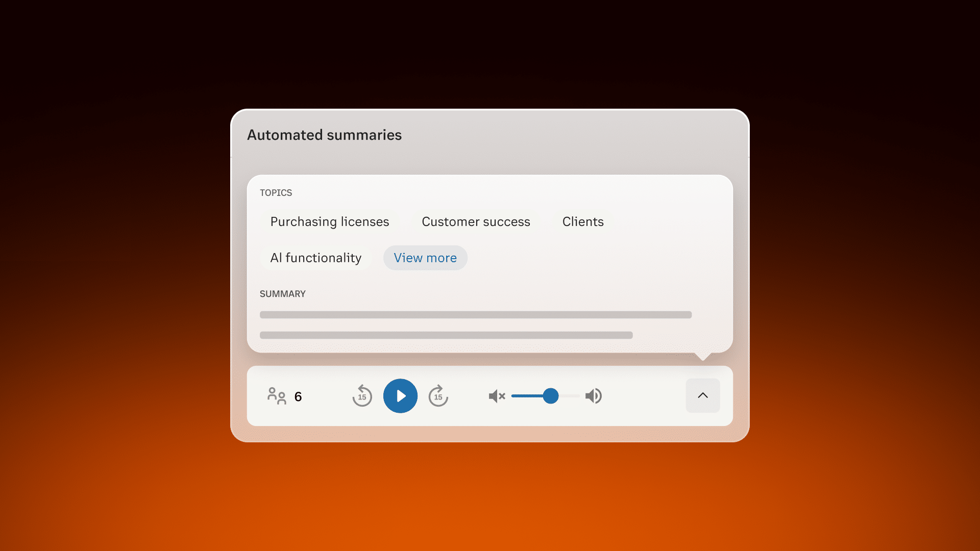The width and height of the screenshot is (980, 551).
Task: Click the participants group icon
Action: point(276,395)
